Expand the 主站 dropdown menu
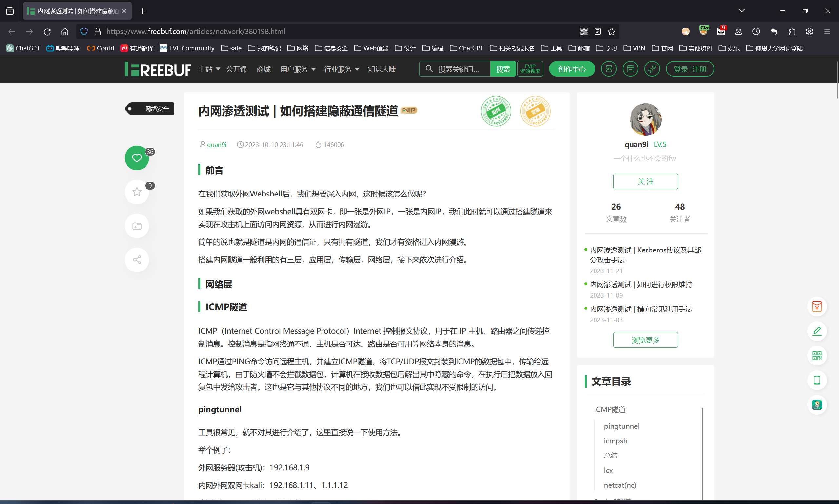Screen dimensions: 839x504 (x=209, y=69)
